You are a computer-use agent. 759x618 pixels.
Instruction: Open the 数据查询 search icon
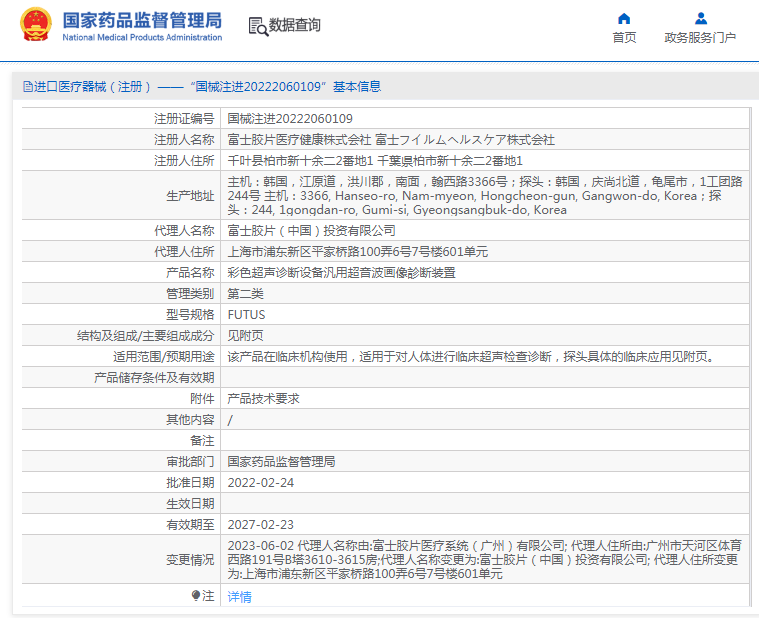(x=258, y=26)
